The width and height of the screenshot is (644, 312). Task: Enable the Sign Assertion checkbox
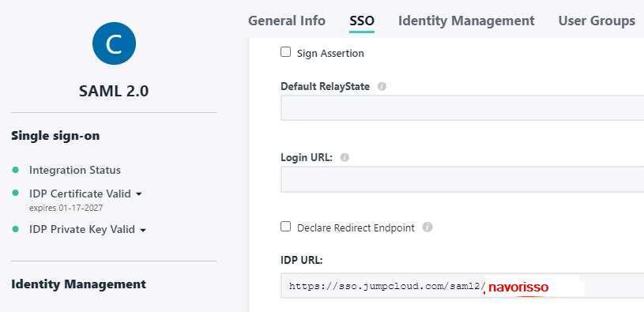point(285,52)
